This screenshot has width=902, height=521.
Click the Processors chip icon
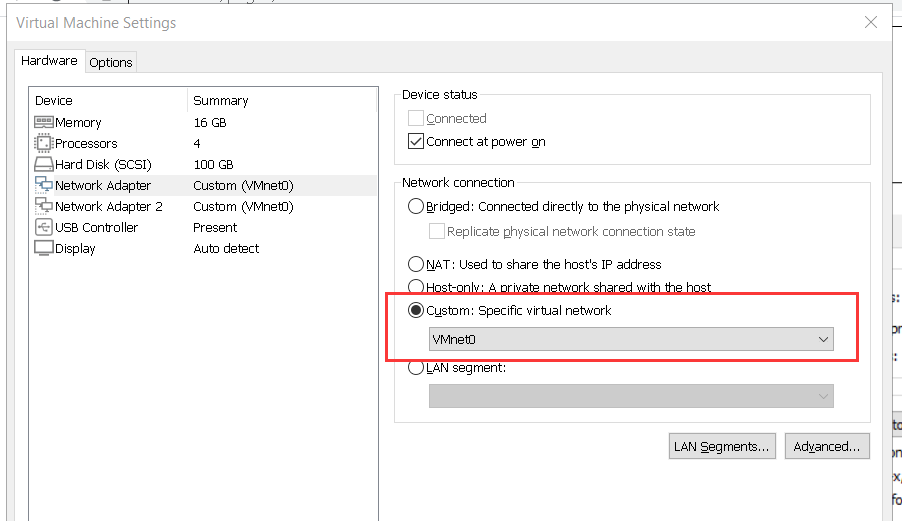coord(44,143)
